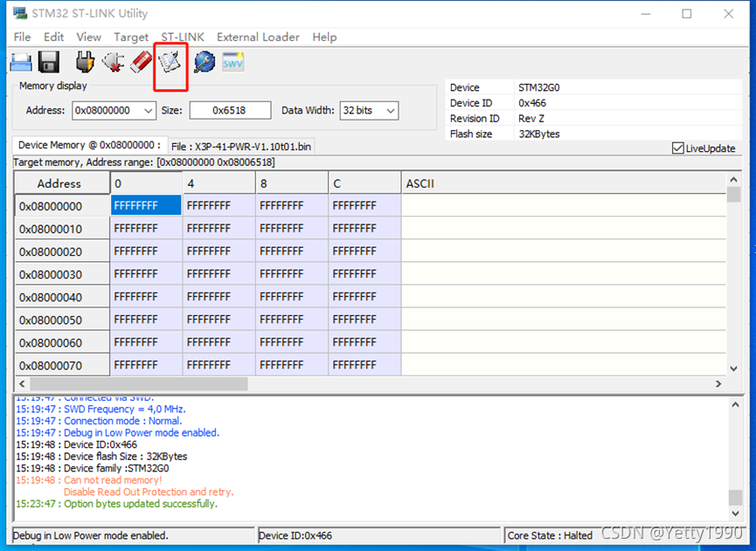Click the cell in row 0x08000060 column 4
The width and height of the screenshot is (756, 551).
[219, 342]
